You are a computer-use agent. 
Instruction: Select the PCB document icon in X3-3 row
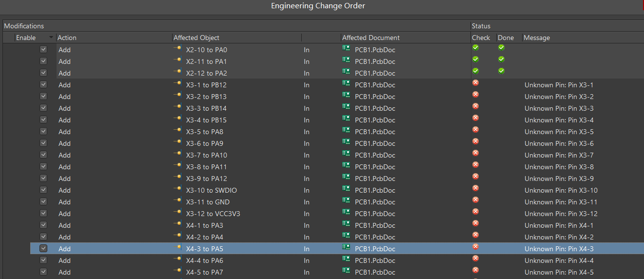coord(346,106)
